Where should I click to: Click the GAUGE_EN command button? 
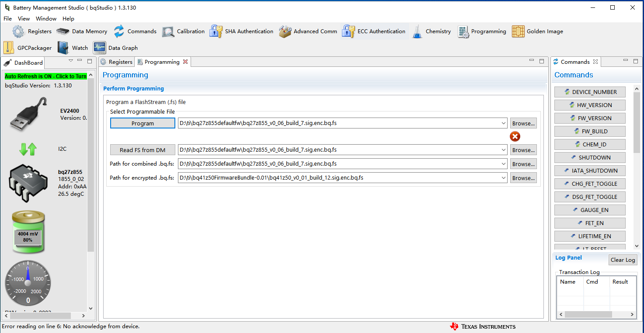point(590,210)
